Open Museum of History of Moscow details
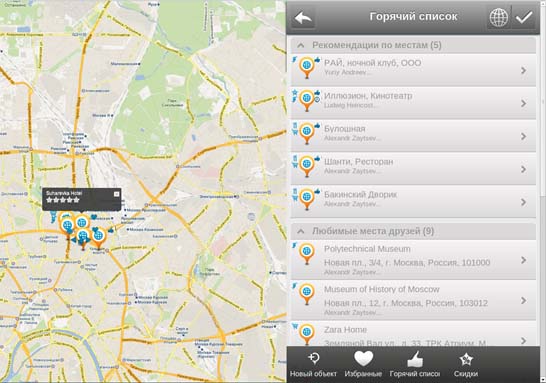546x383 pixels. [x=413, y=300]
